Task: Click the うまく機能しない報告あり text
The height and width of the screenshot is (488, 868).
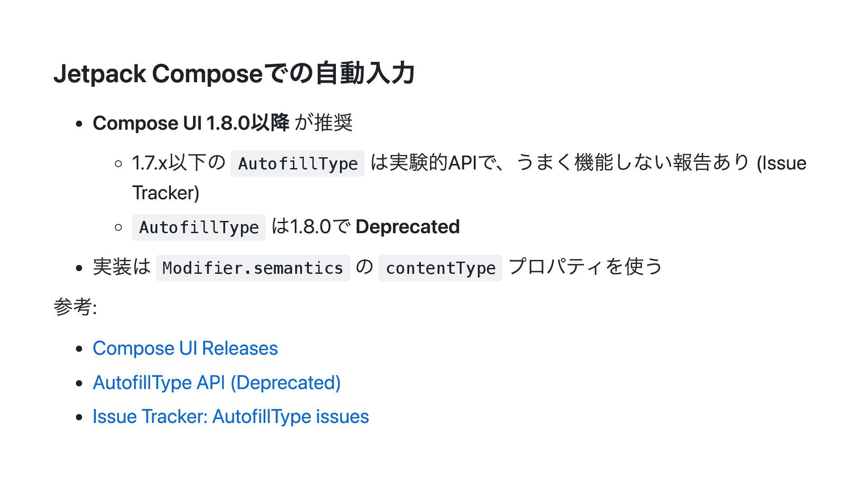Action: click(x=633, y=163)
